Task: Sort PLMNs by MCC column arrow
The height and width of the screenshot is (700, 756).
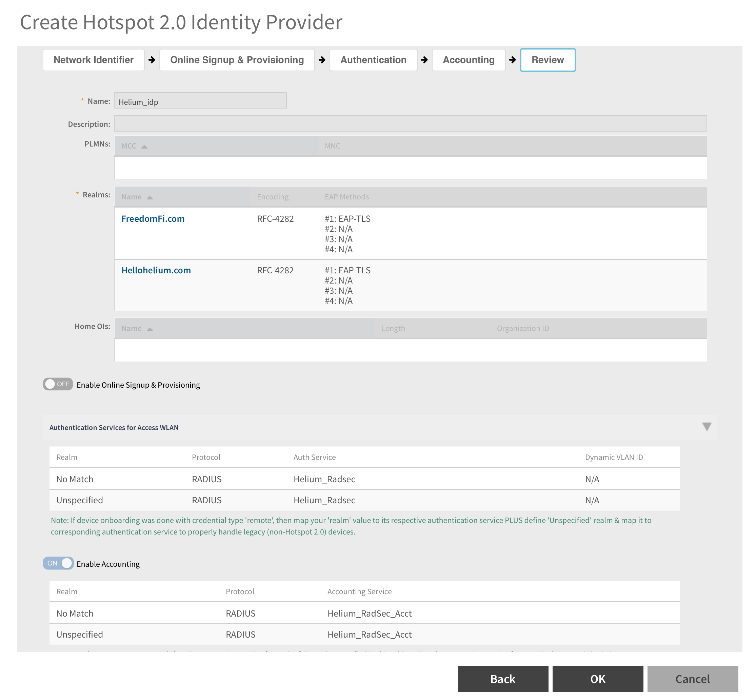Action: click(144, 147)
